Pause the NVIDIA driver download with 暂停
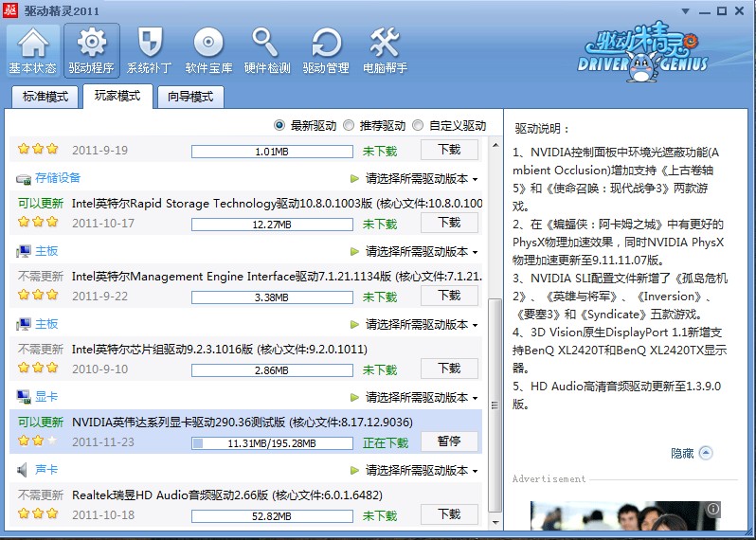The width and height of the screenshot is (756, 540). 449,441
